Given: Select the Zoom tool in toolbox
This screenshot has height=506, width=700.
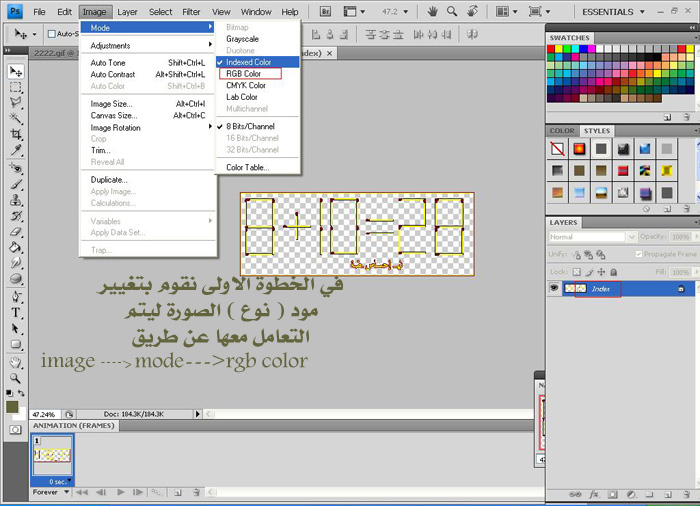Looking at the screenshot, I should (16, 378).
